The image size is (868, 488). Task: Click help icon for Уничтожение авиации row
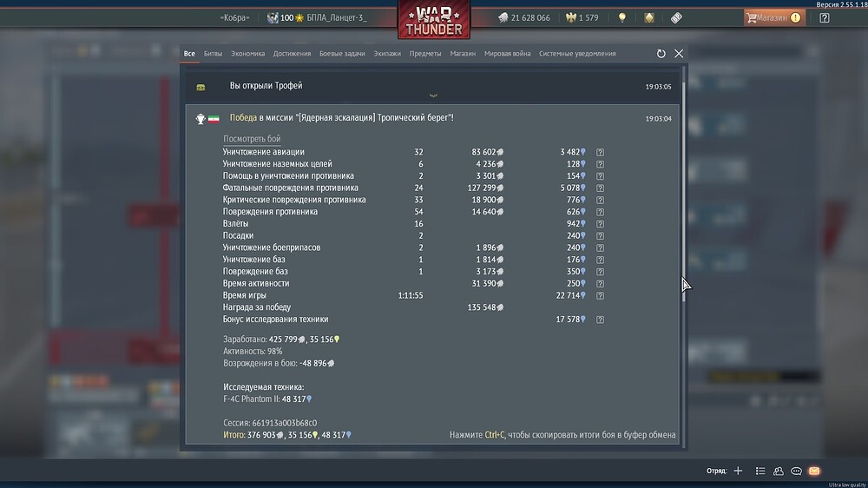click(x=600, y=152)
